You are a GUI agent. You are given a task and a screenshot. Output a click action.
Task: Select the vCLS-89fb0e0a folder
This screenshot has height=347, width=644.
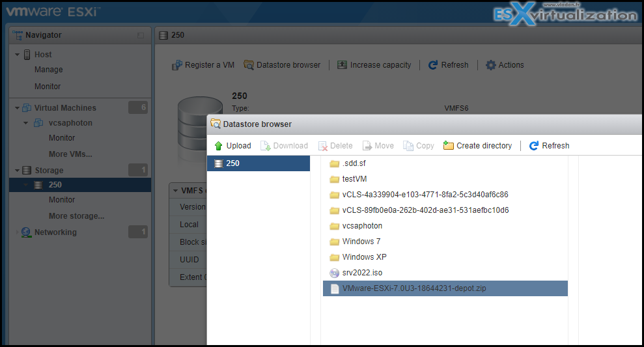(x=425, y=210)
